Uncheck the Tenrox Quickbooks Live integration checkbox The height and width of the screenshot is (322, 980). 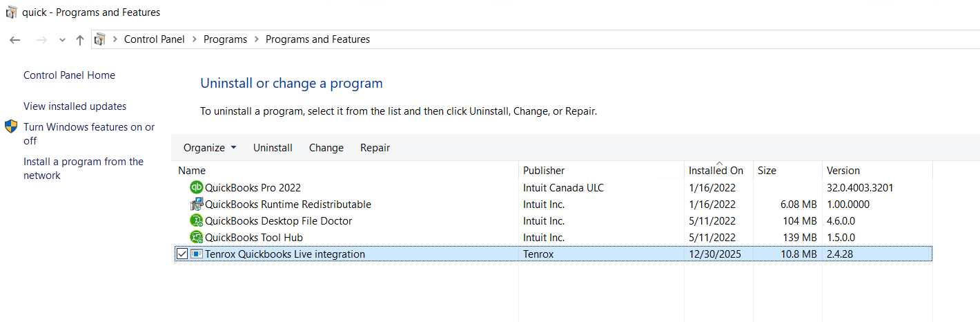pyautogui.click(x=182, y=254)
